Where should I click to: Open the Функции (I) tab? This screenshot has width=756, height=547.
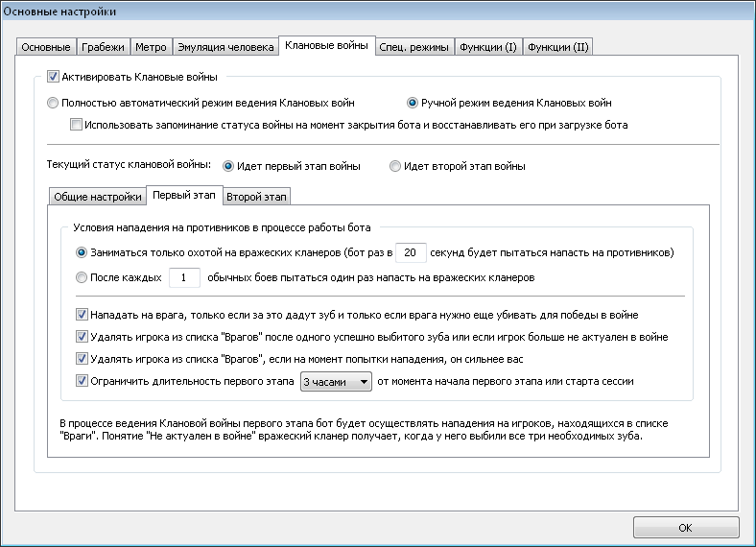[488, 47]
